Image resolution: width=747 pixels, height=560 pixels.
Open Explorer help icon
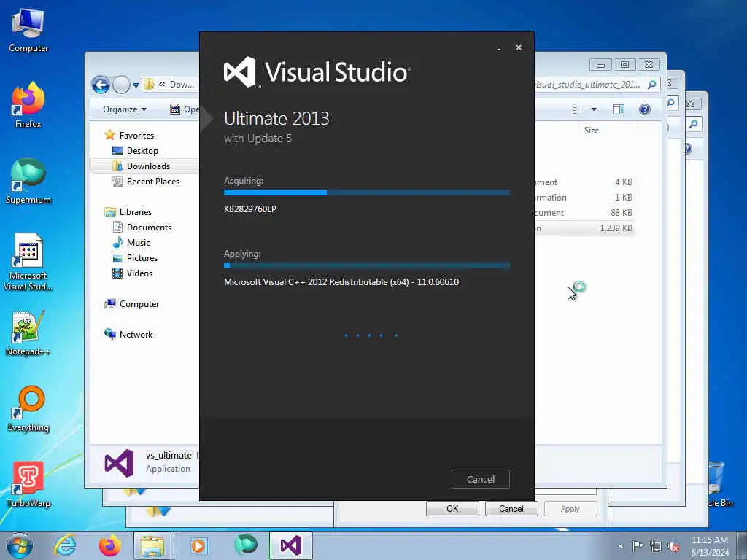(x=645, y=109)
